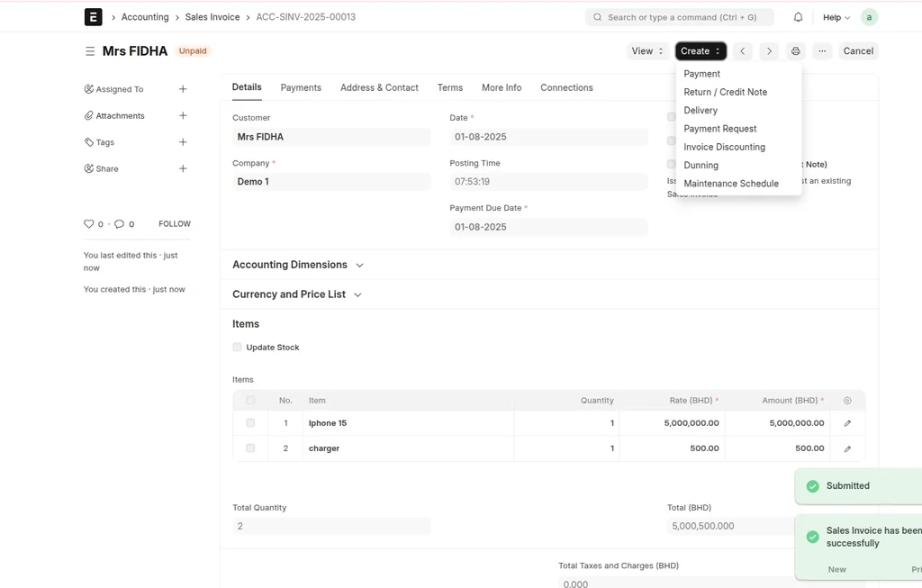Switch to the Terms tab

[450, 87]
